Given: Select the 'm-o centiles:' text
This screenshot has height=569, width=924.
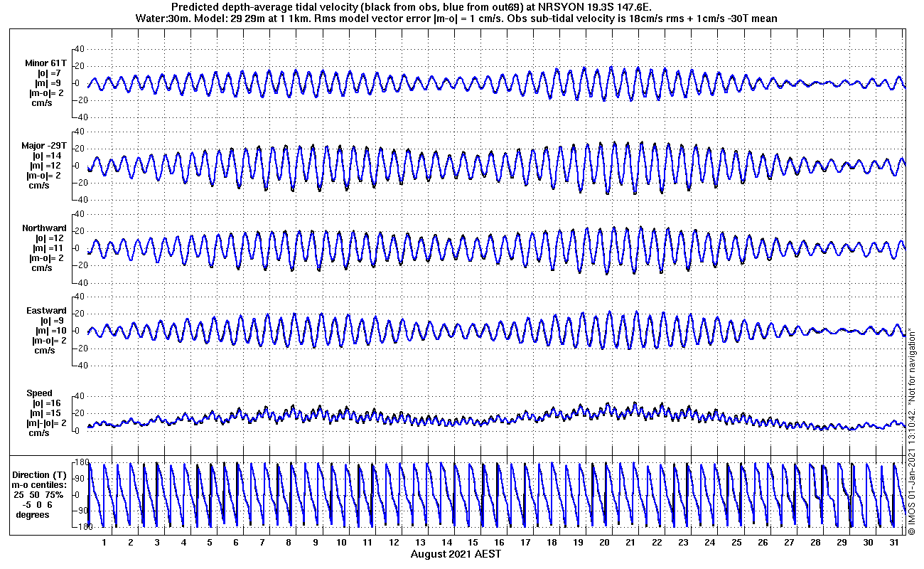Looking at the screenshot, I should tap(40, 484).
